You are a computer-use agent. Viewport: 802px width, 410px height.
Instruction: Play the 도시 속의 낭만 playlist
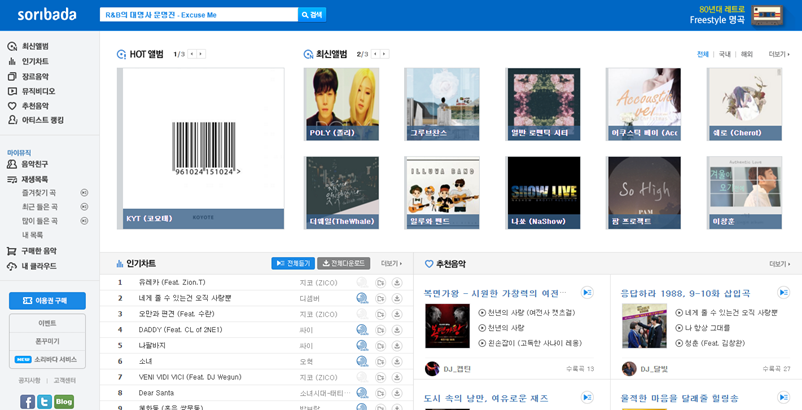coord(587,397)
